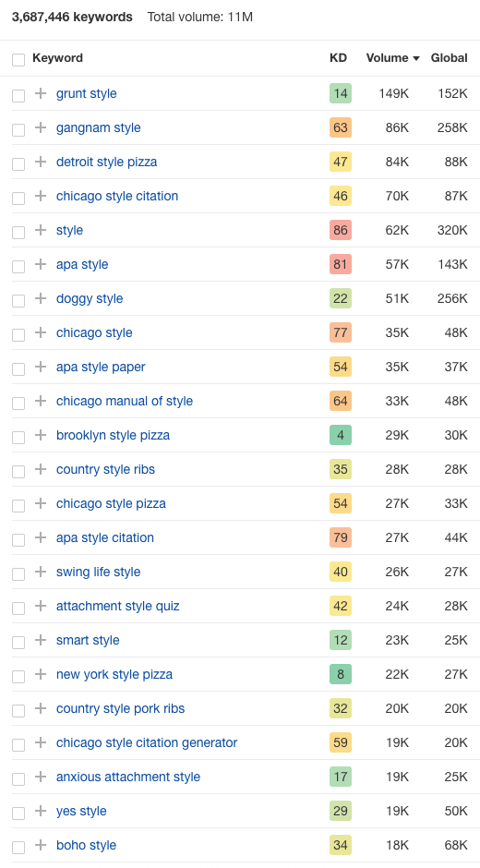Check the select-all checkbox in header

point(18,60)
